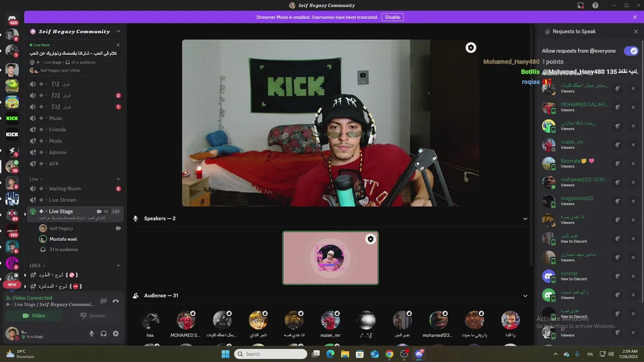Close the Live Now stage notice
The height and width of the screenshot is (362, 644).
[118, 45]
